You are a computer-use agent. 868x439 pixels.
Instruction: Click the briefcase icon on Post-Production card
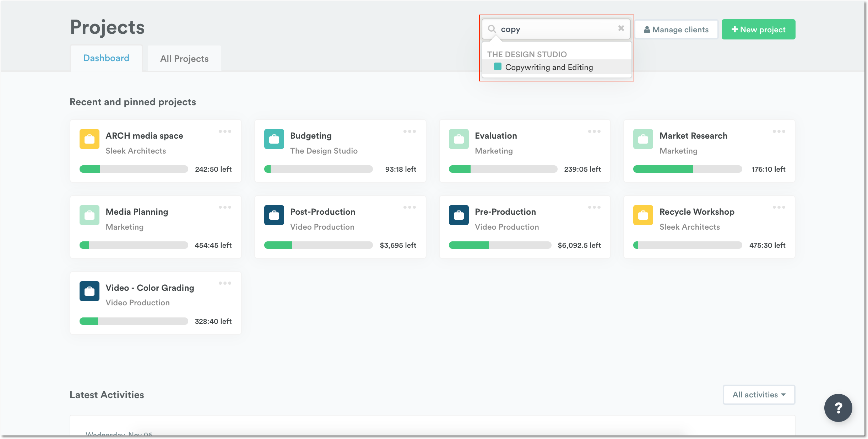click(274, 215)
